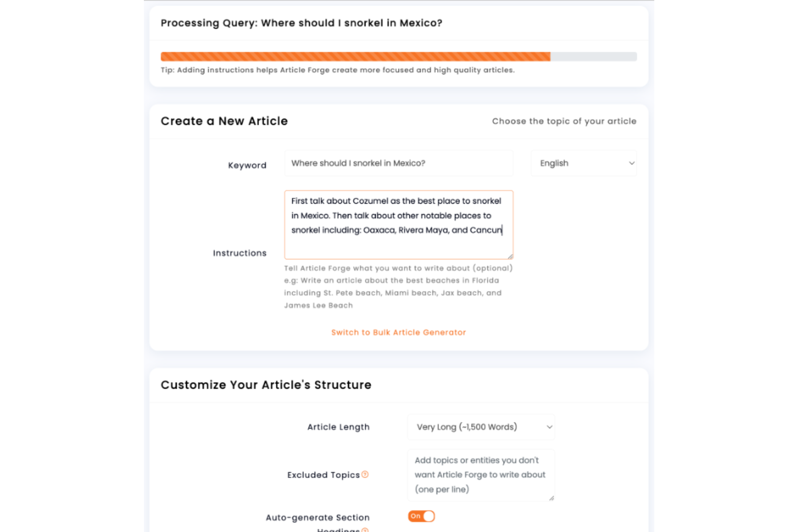This screenshot has width=798, height=532.
Task: Click the Article Length label
Action: 338,427
